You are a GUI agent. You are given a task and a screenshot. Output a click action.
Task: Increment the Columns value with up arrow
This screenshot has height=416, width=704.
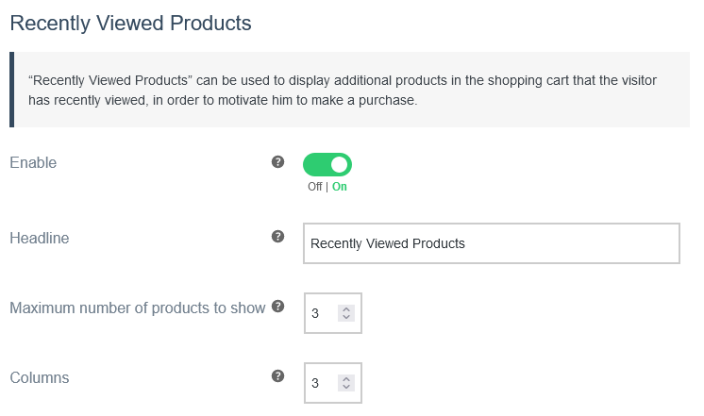347,379
